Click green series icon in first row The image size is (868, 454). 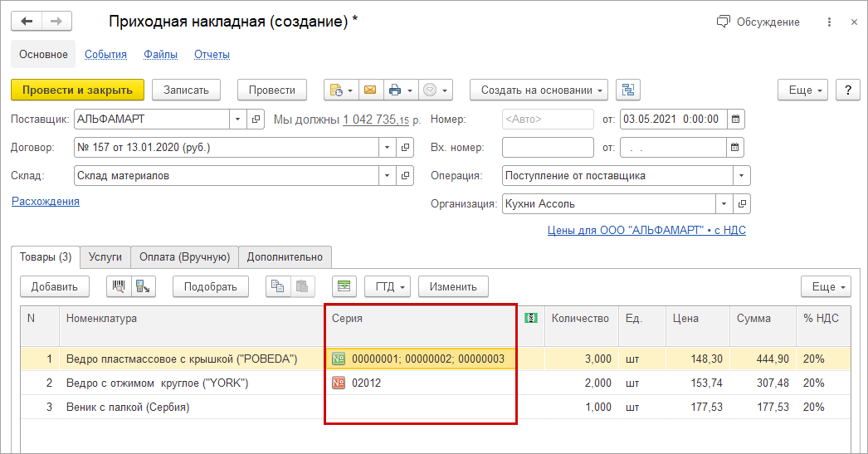click(339, 359)
